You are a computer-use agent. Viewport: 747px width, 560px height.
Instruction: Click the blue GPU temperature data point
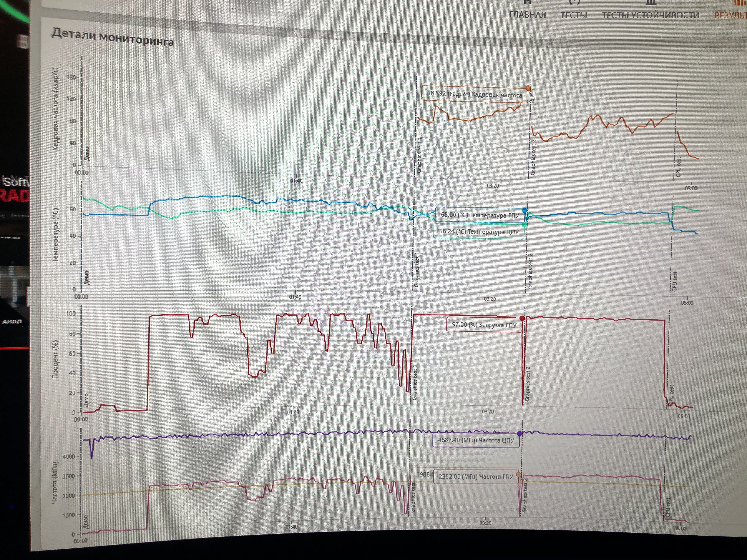click(525, 210)
